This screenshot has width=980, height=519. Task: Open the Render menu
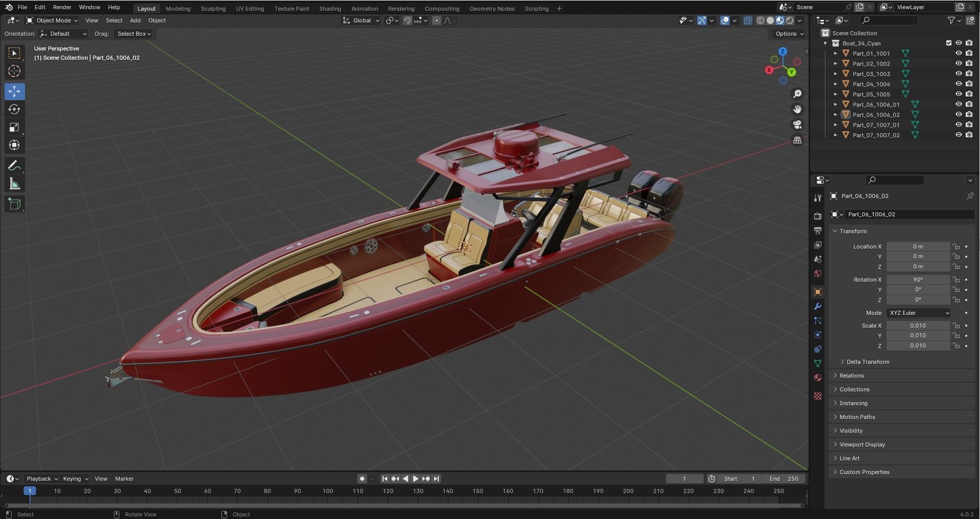click(x=62, y=7)
